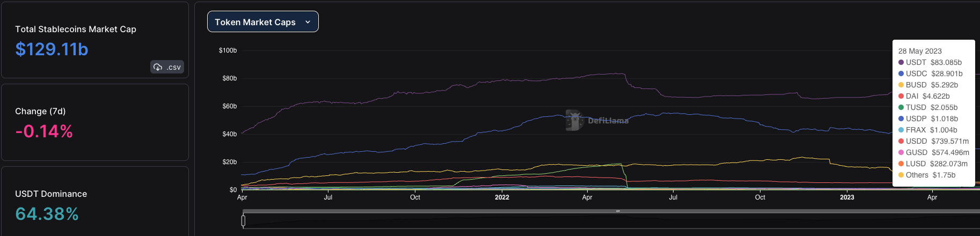Click the Total Stablecoins Market Cap value $129.11b
The image size is (980, 236).
click(x=52, y=49)
